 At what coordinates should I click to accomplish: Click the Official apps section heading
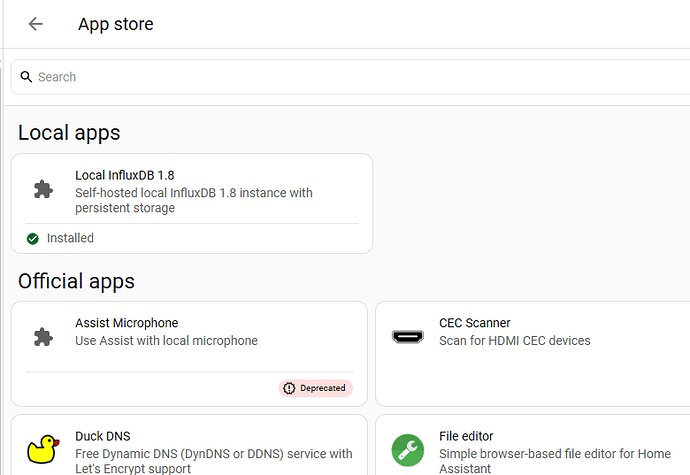(76, 281)
